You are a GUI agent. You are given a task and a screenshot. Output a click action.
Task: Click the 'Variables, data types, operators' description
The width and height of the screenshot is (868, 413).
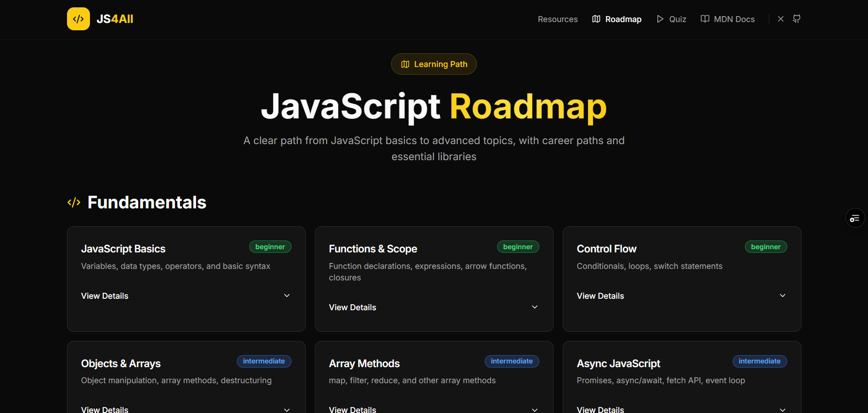175,266
